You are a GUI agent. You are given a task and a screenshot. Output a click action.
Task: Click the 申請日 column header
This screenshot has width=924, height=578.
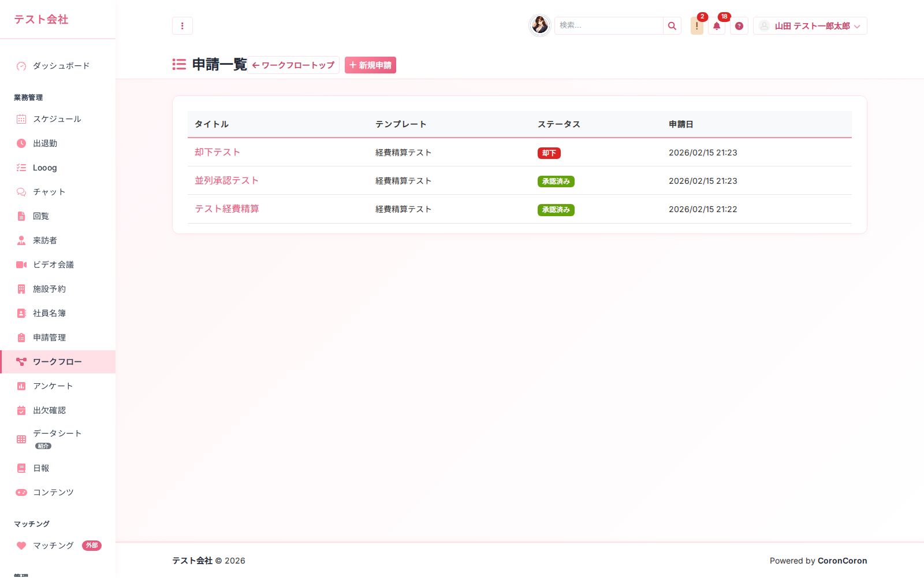coord(681,124)
